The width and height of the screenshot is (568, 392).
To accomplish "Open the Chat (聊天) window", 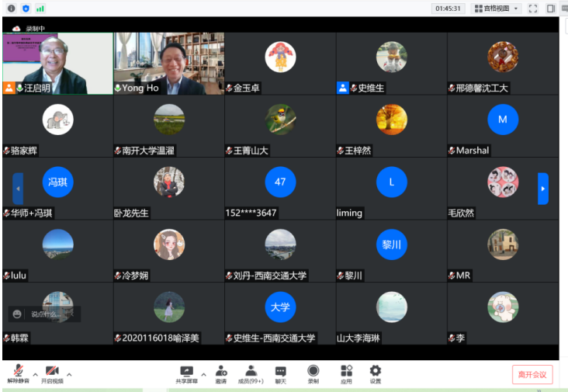I will (281, 373).
